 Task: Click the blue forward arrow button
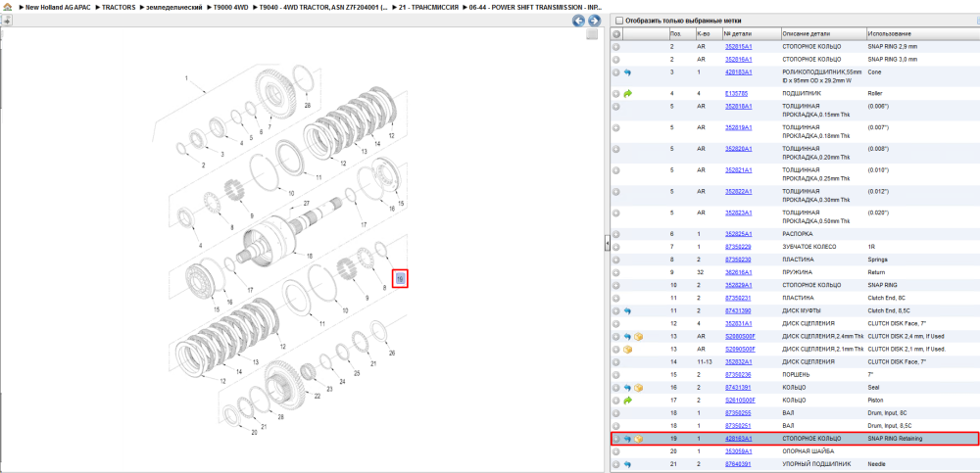coord(594,21)
